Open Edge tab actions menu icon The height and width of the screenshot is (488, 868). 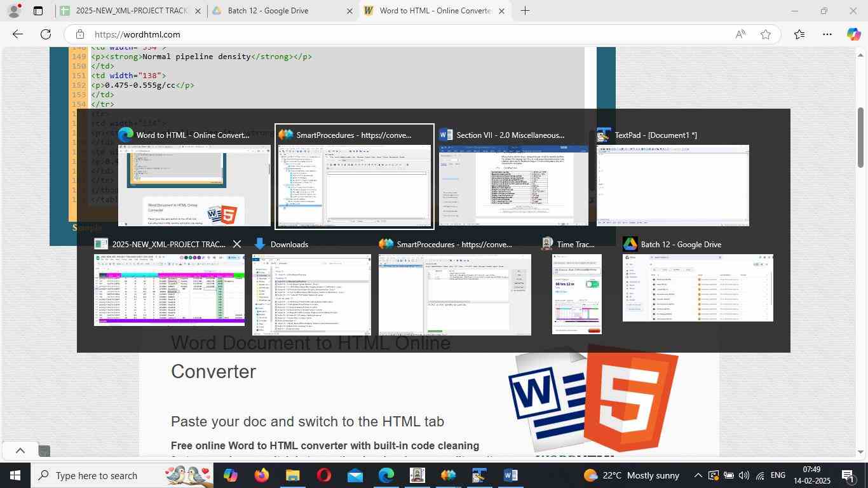(38, 11)
